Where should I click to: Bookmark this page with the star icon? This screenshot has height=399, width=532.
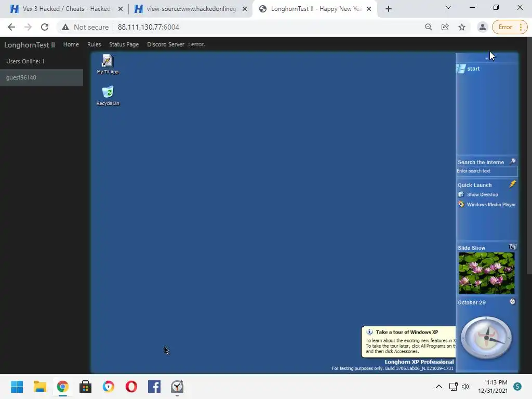(x=462, y=27)
